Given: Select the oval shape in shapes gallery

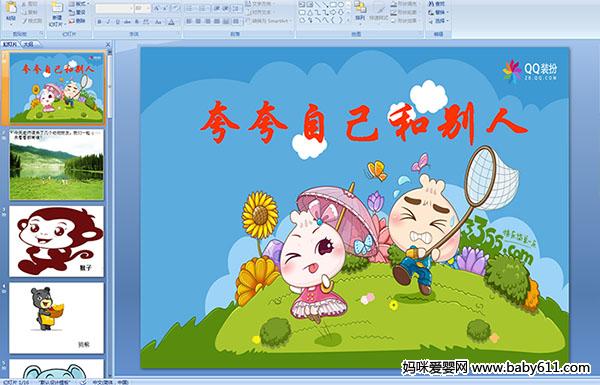Looking at the screenshot, I should 341,5.
